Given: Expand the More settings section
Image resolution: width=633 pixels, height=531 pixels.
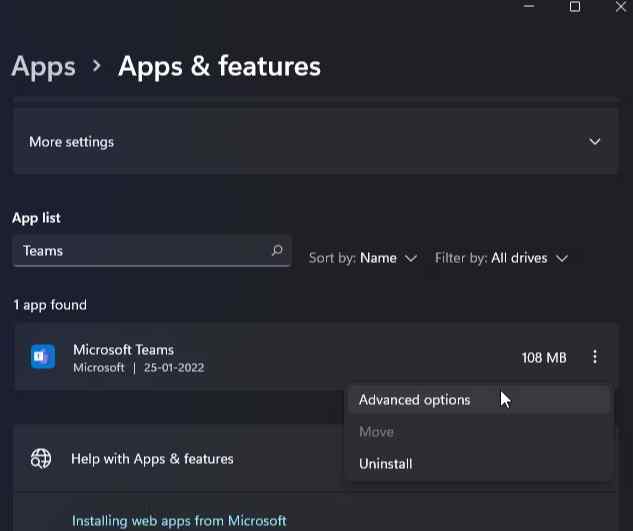Looking at the screenshot, I should pyautogui.click(x=315, y=141).
